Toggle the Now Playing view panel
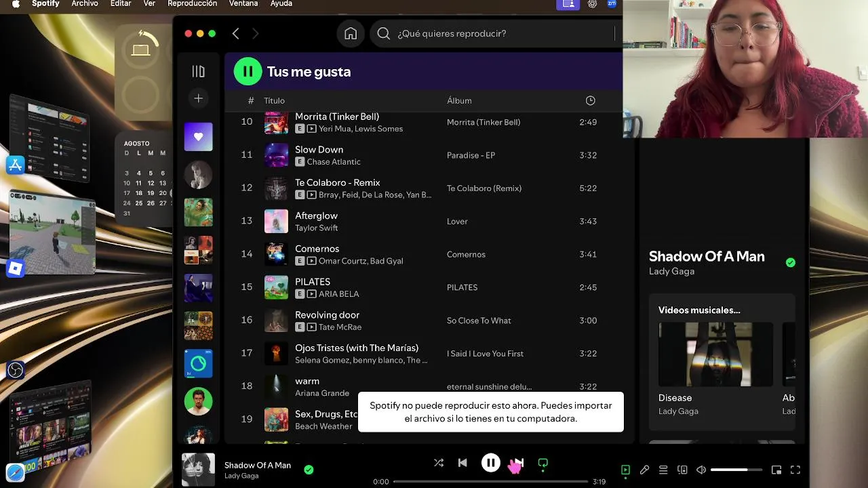Image resolution: width=868 pixels, height=488 pixels. (625, 470)
